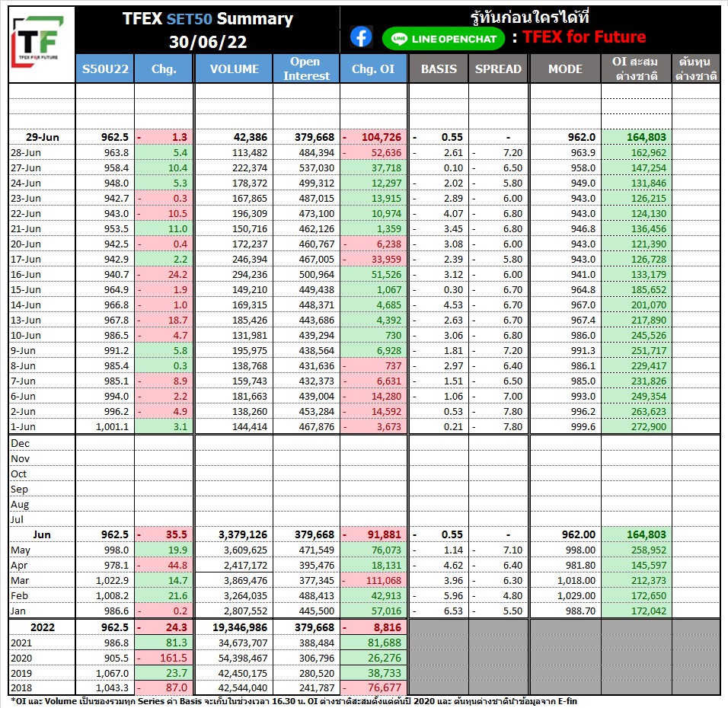Click the Chg. OI value 76,677 for 2018
This screenshot has width=728, height=708.
click(x=384, y=688)
